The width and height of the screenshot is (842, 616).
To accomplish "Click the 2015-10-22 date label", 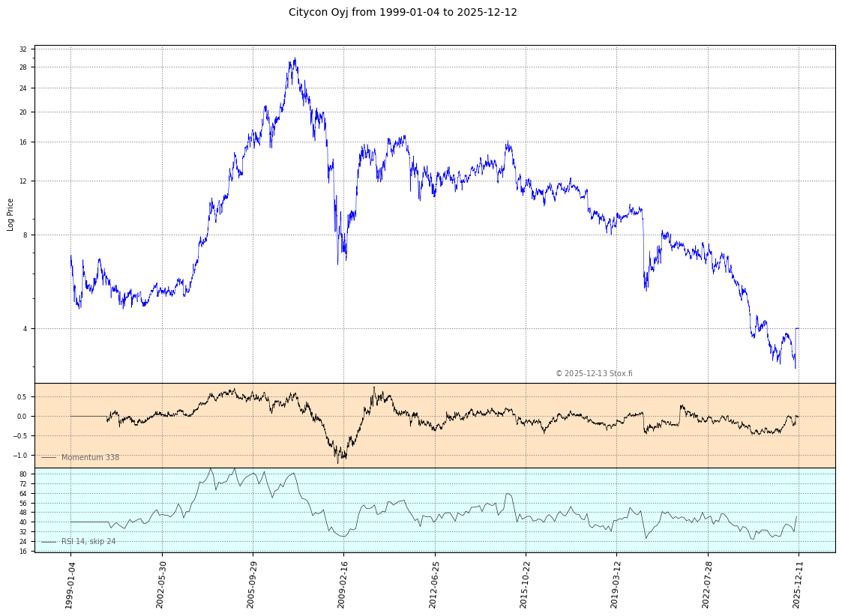I will point(525,583).
